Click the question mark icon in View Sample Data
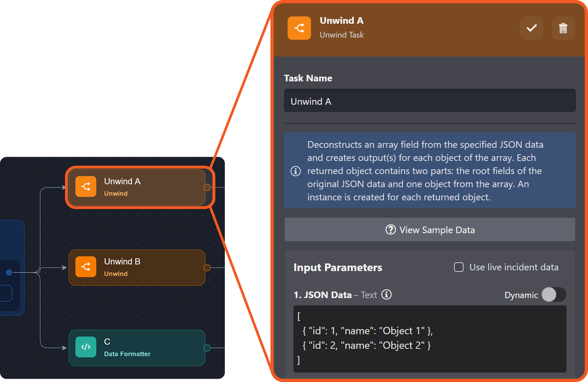588x382 pixels. [x=391, y=230]
